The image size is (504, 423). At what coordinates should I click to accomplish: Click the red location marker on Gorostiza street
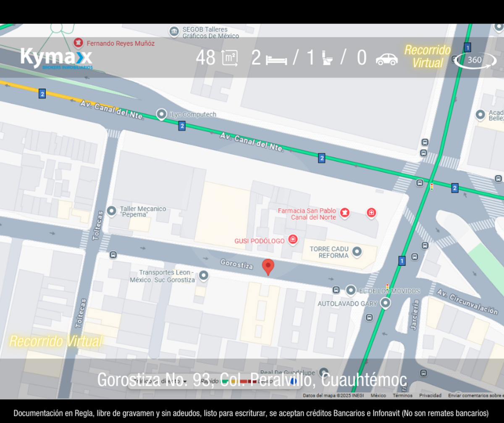pyautogui.click(x=268, y=267)
